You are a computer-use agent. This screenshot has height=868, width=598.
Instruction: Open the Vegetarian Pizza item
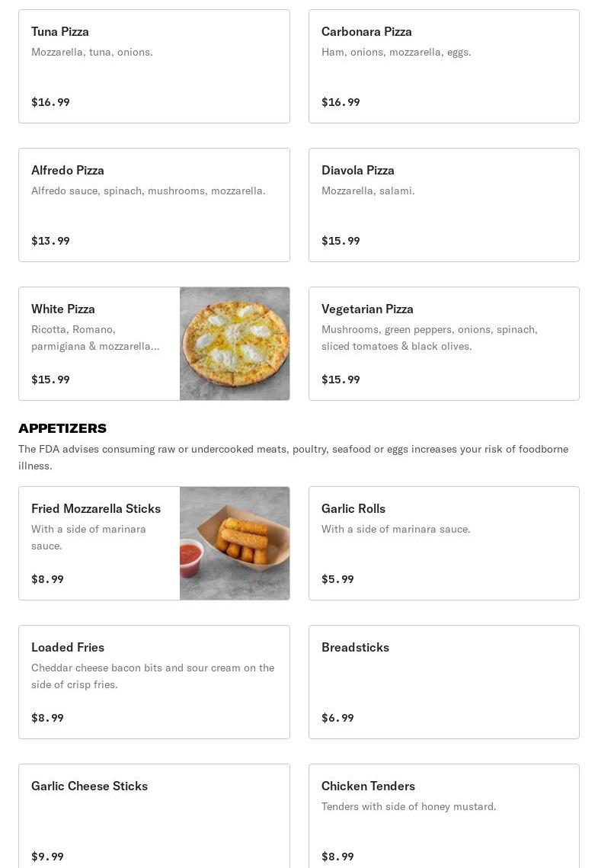pyautogui.click(x=443, y=344)
